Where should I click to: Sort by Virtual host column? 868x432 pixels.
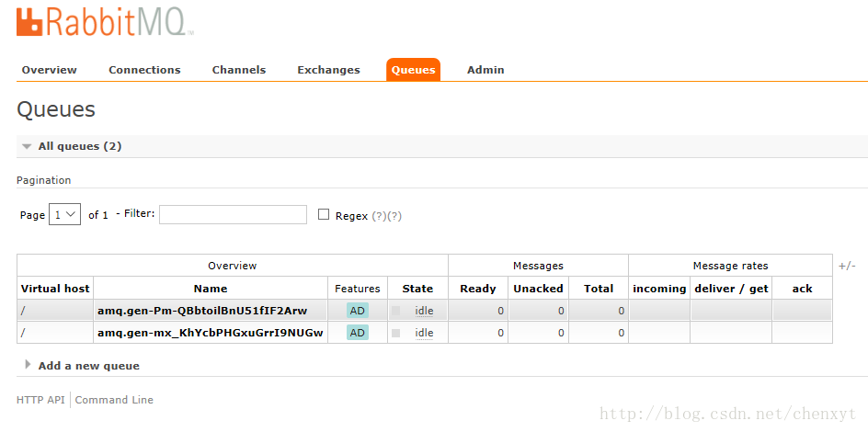click(55, 289)
